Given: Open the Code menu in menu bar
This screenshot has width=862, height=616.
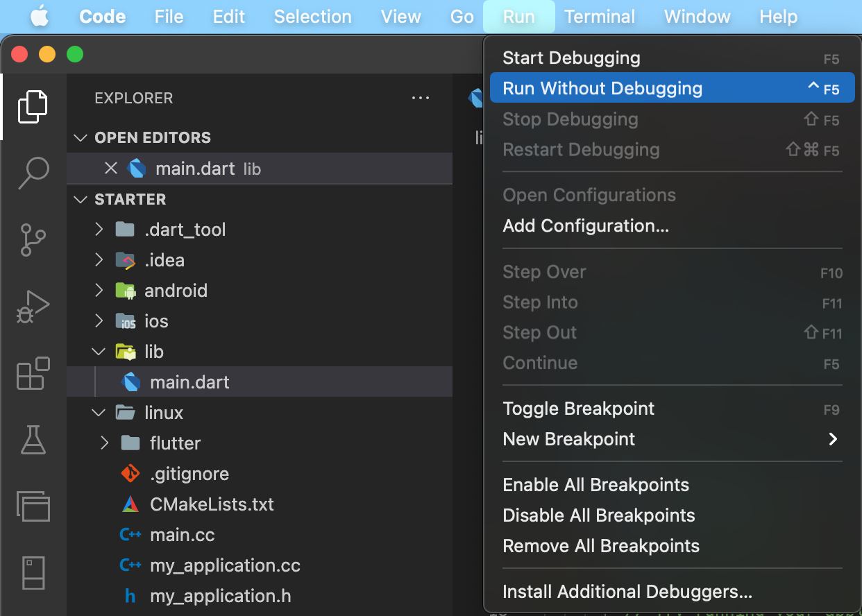Looking at the screenshot, I should point(102,17).
